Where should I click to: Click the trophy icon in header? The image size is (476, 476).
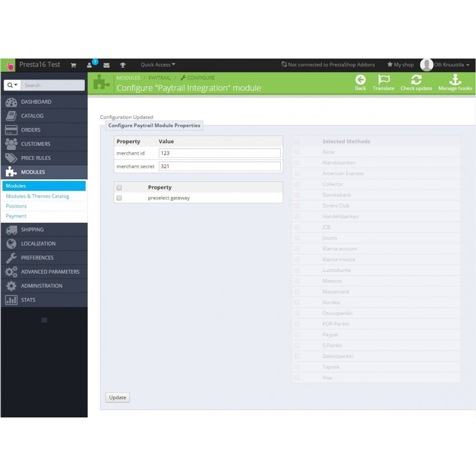pos(123,65)
